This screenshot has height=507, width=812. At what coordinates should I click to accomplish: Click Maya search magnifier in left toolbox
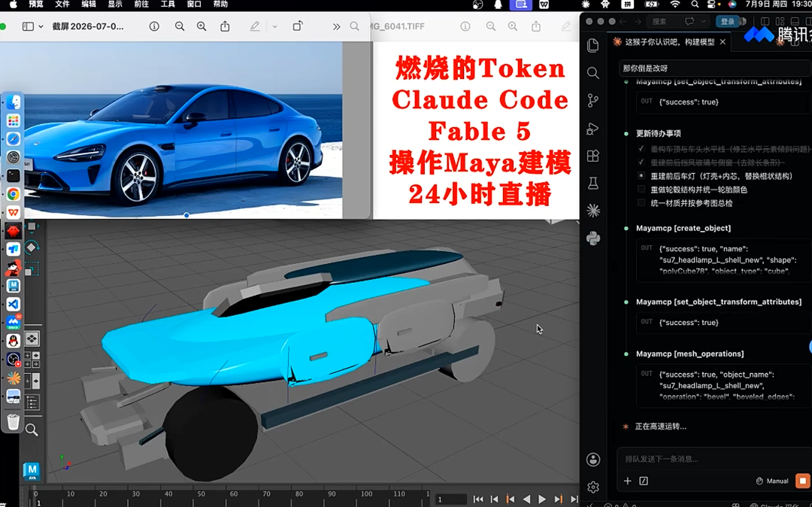pyautogui.click(x=32, y=430)
